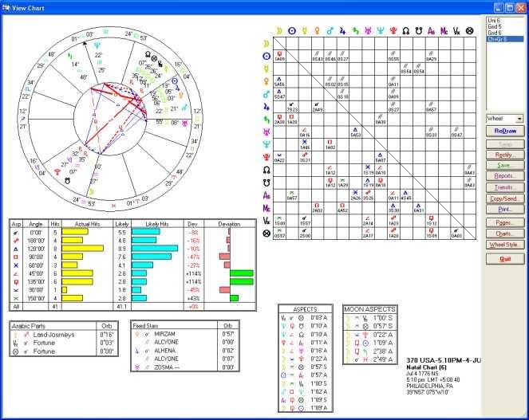This screenshot has height=420, width=529.
Task: Select the Mercury column header glyph in aspect grid
Action: pyautogui.click(x=305, y=31)
